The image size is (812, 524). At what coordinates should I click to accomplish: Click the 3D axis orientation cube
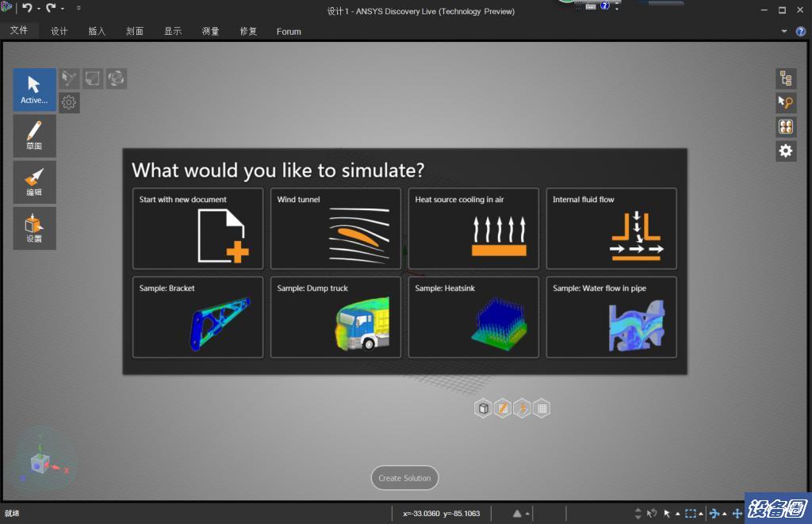coord(40,464)
